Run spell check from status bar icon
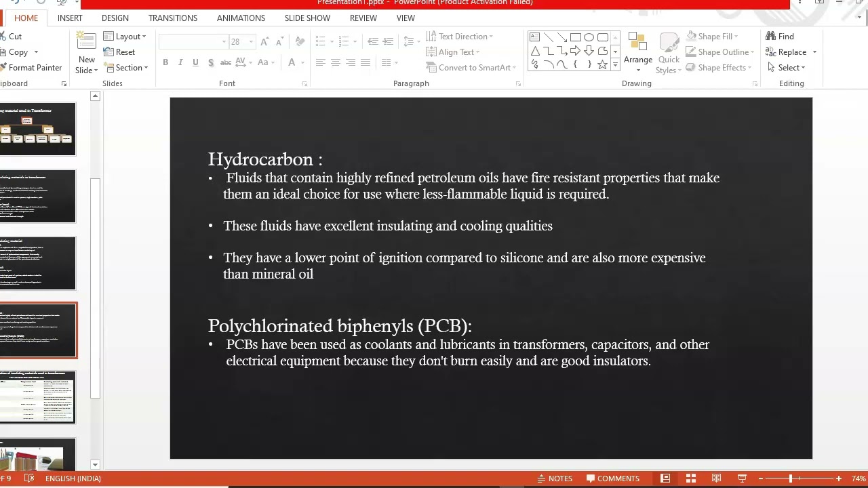This screenshot has height=488, width=868. [29, 479]
